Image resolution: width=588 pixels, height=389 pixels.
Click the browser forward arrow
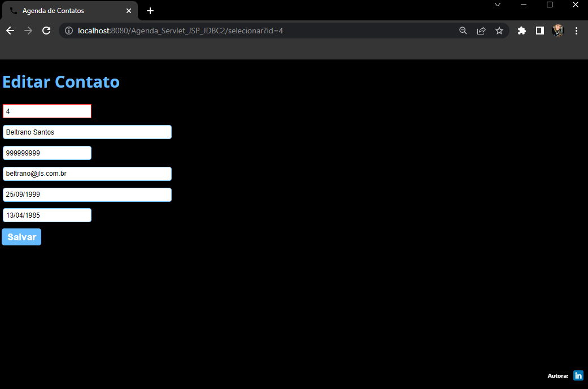(28, 31)
